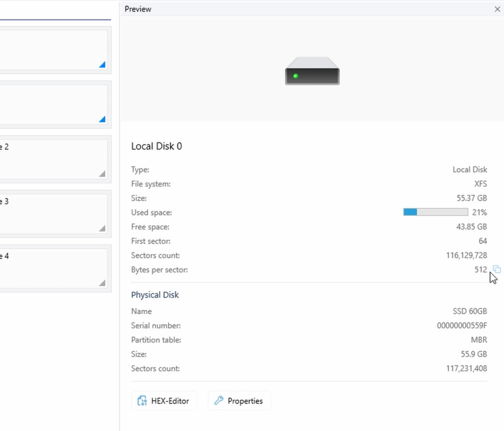Screen dimensions: 504x431
Task: Click the corner triangle on card 2
Action: point(103,174)
